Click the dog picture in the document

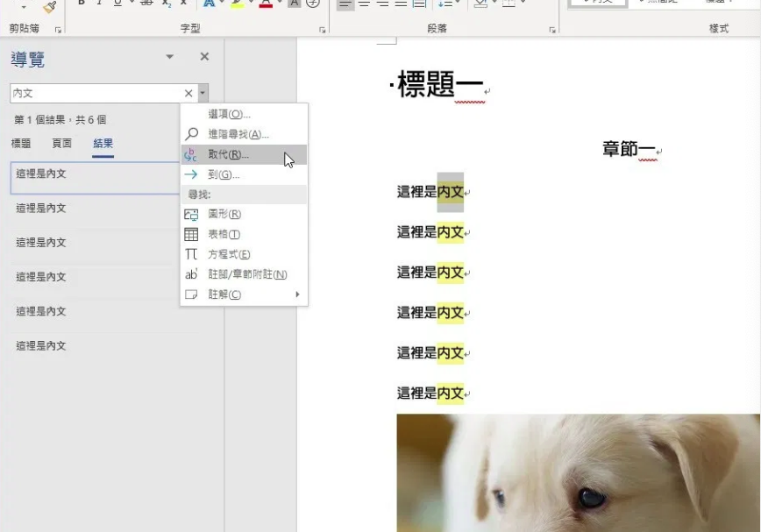[x=578, y=472]
